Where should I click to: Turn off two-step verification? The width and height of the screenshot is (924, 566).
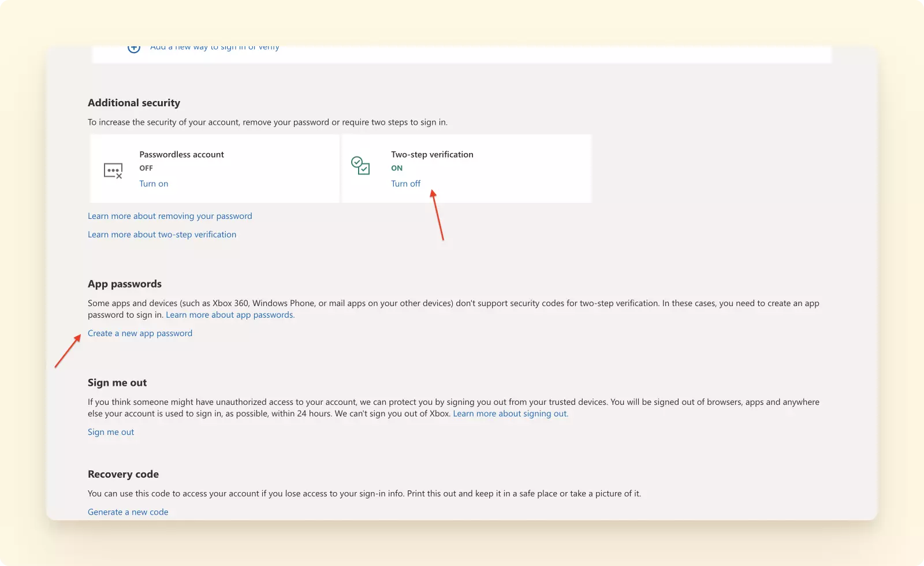coord(405,183)
